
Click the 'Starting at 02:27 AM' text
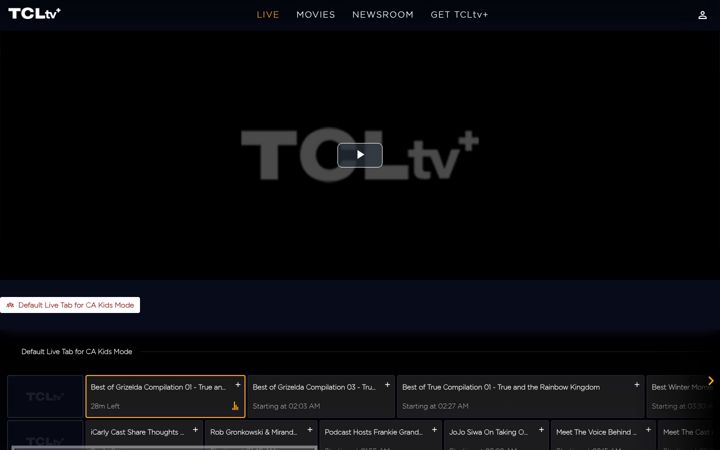(435, 406)
